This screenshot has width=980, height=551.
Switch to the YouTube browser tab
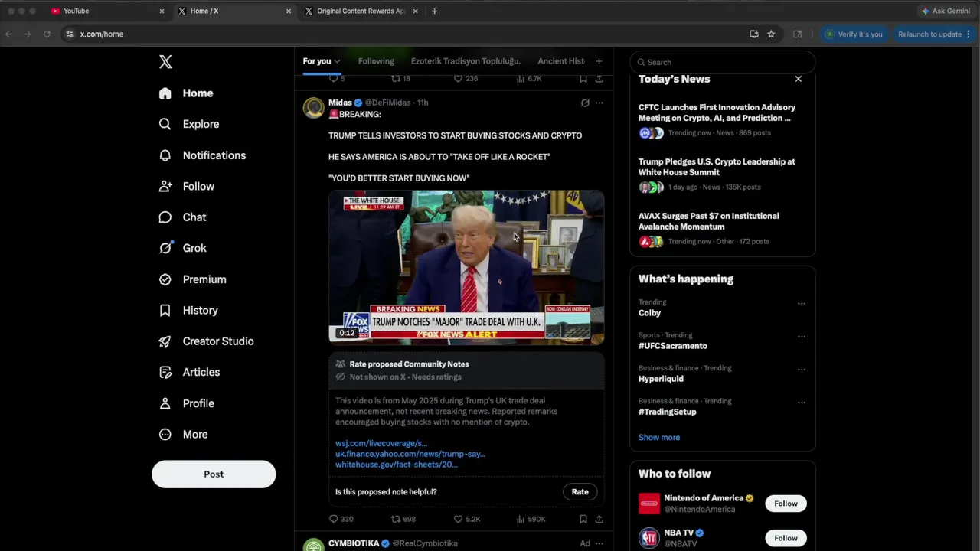[107, 11]
